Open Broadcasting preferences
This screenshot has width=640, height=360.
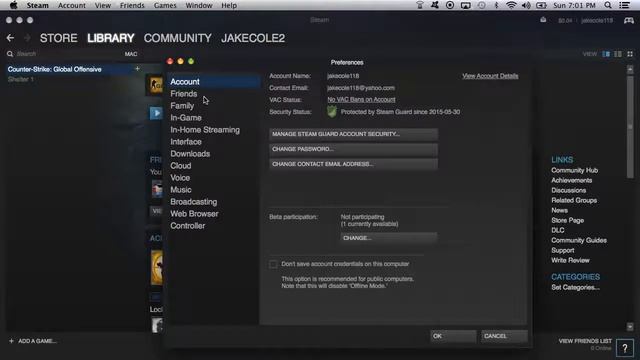pyautogui.click(x=193, y=202)
